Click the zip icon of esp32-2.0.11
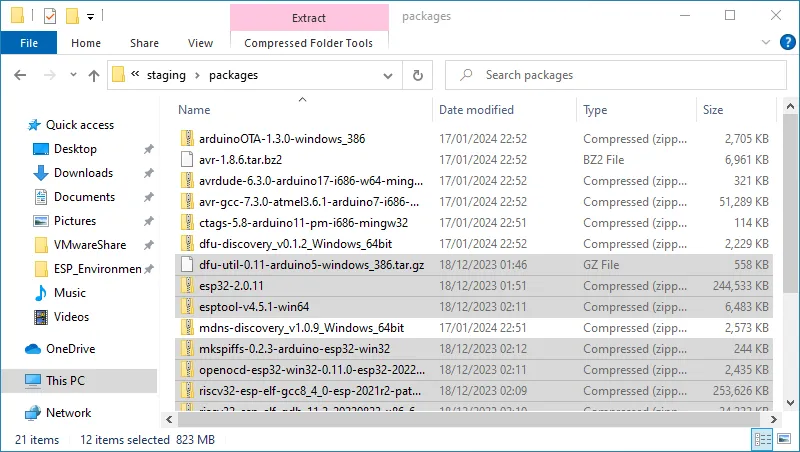The image size is (800, 452). [187, 285]
